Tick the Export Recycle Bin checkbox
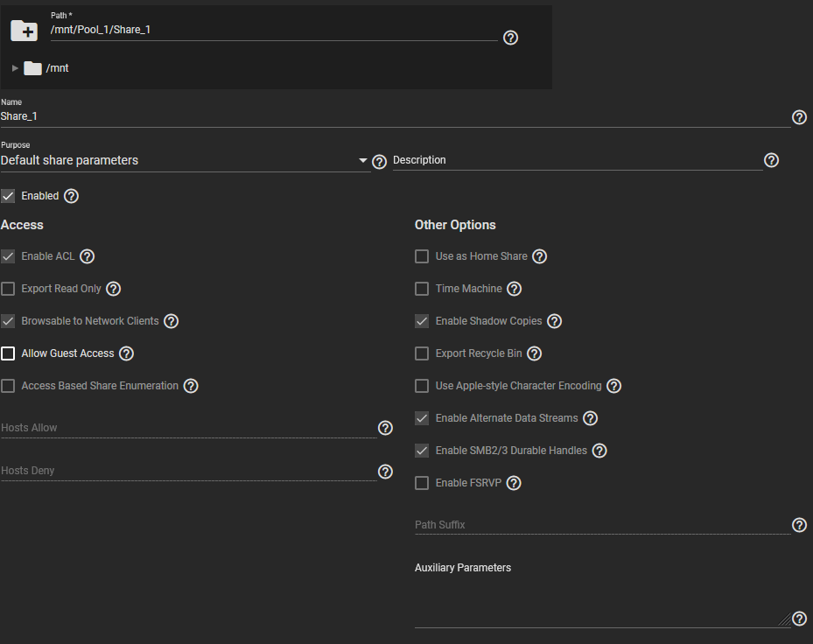 (422, 353)
